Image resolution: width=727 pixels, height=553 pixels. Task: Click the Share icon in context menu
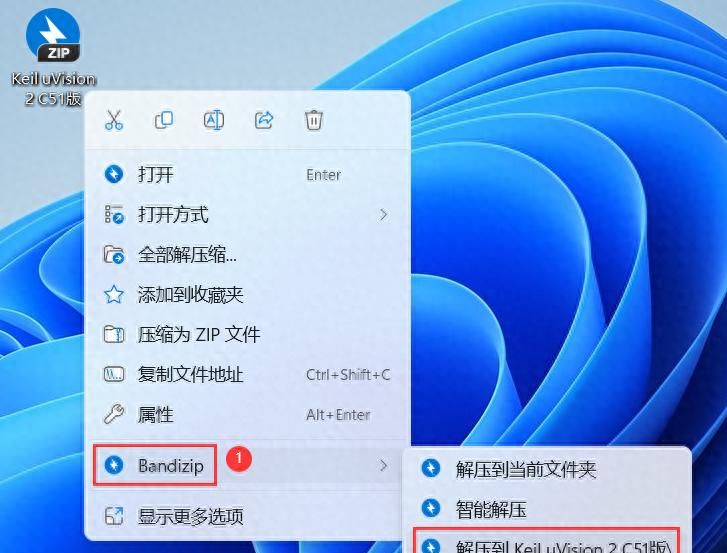click(264, 121)
